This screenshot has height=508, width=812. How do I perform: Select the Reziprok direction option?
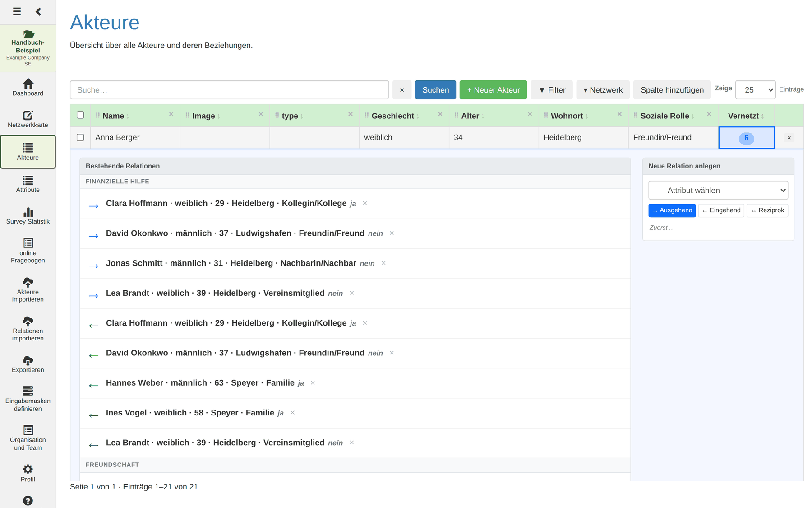(767, 210)
